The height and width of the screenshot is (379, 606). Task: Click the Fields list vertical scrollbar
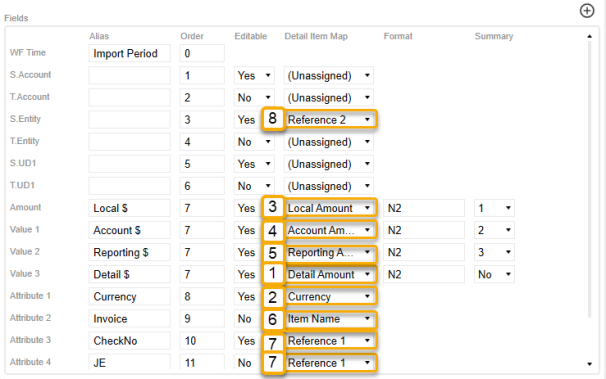click(589, 180)
